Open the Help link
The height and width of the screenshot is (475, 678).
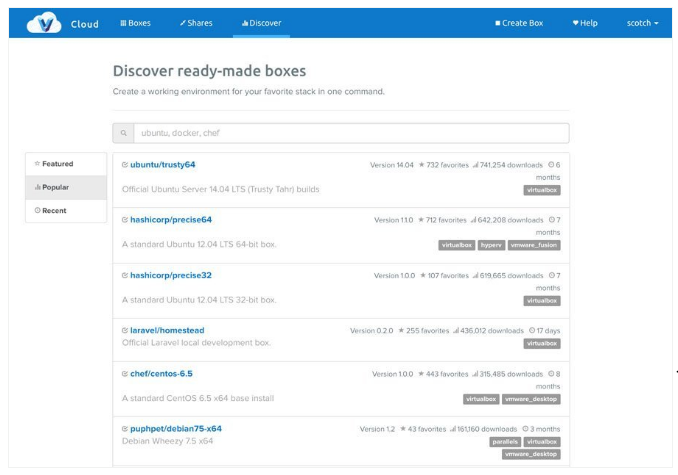pos(585,23)
